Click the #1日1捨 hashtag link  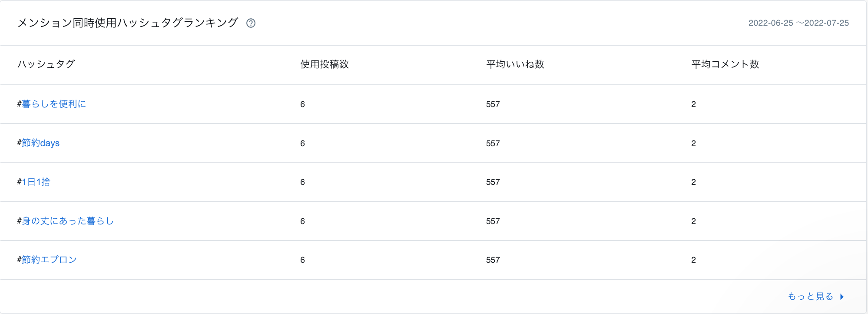34,182
